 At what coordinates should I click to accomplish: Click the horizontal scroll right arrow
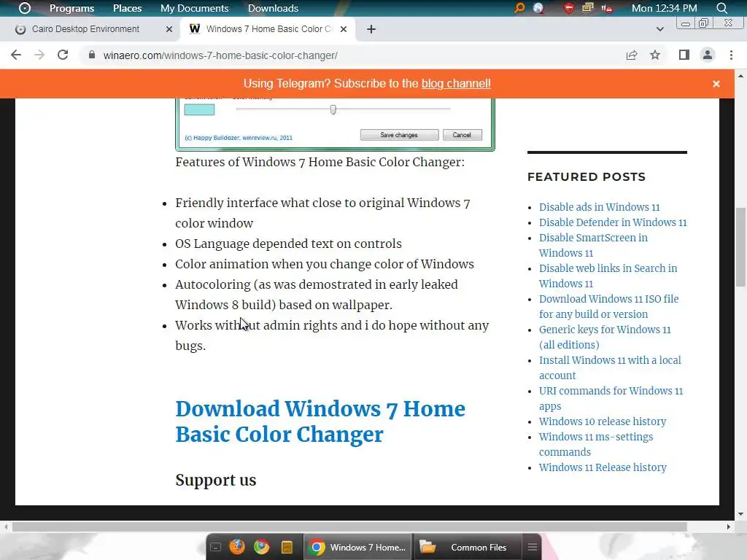[x=729, y=526]
